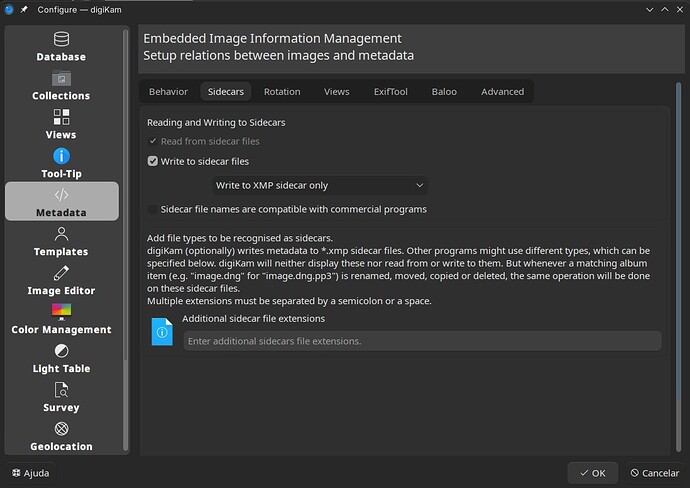This screenshot has height=488, width=690.
Task: Focus the additional sidecar extensions field
Action: 422,341
